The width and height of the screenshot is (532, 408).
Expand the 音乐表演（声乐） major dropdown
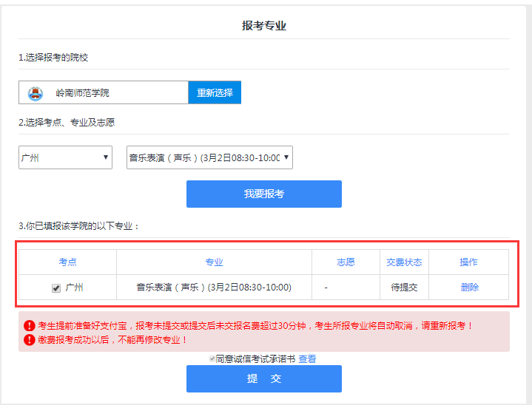point(209,157)
